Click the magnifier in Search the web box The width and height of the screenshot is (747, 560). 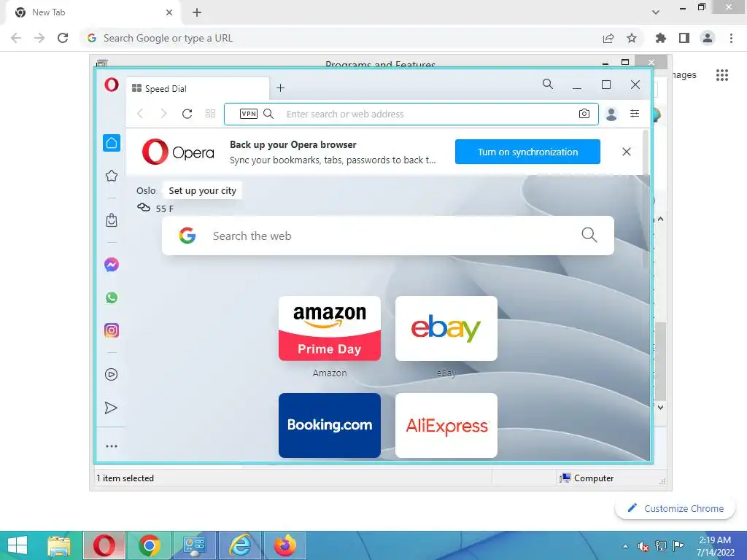point(589,235)
